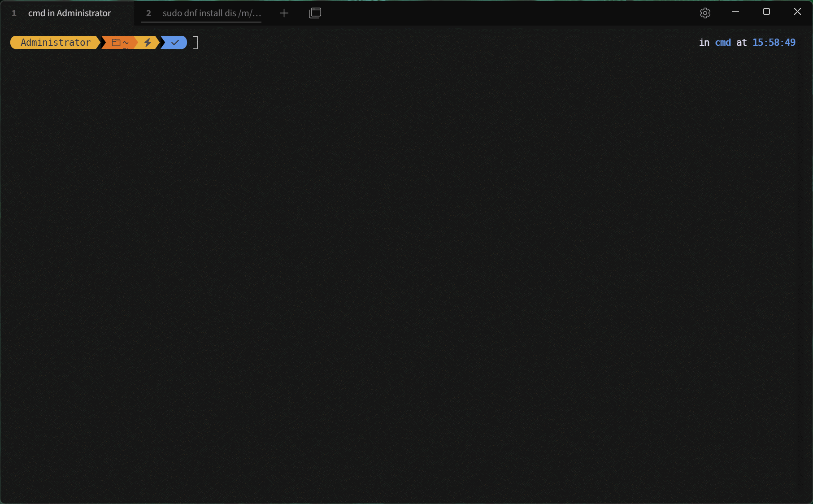Click the progress underline beneath tab 2
Image resolution: width=813 pixels, height=504 pixels.
point(201,22)
